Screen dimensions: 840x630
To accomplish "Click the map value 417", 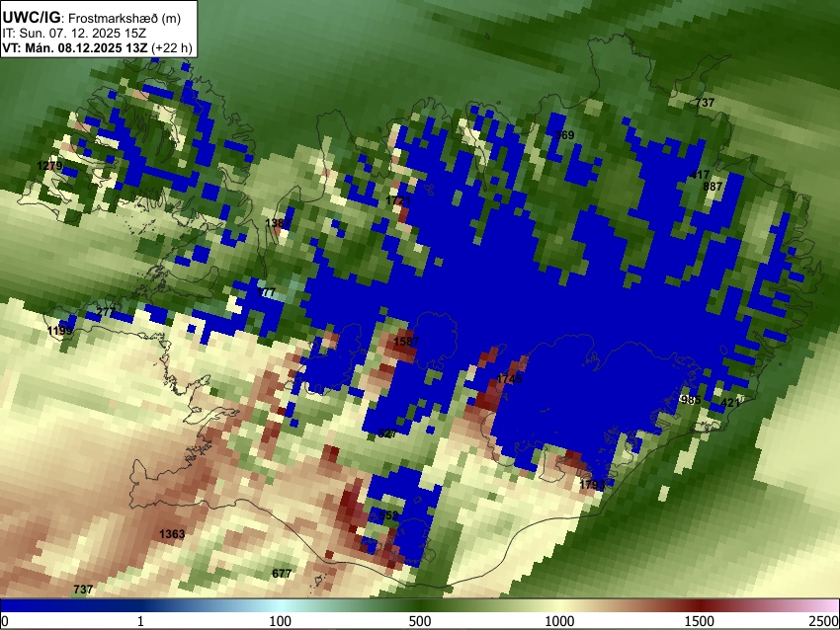I will point(700,175).
